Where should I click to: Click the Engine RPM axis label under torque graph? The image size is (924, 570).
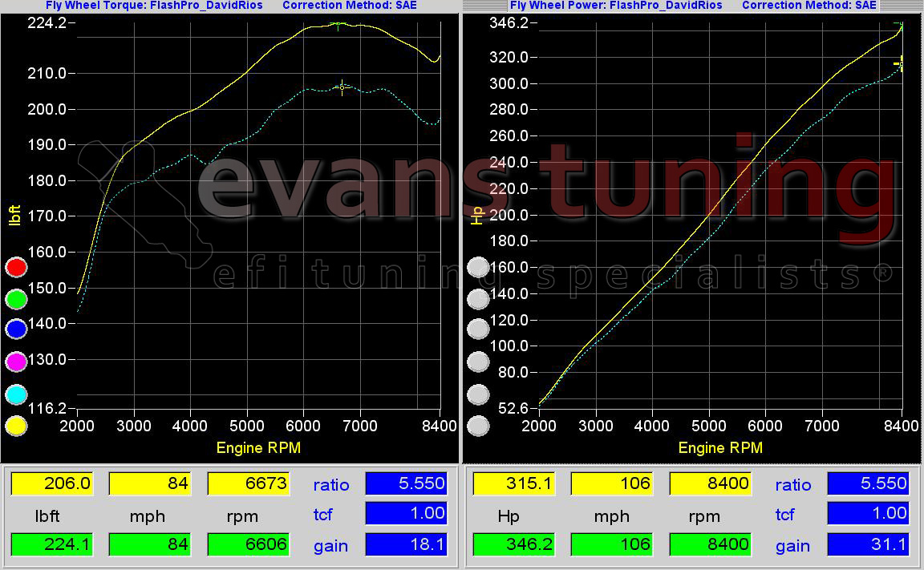[258, 448]
